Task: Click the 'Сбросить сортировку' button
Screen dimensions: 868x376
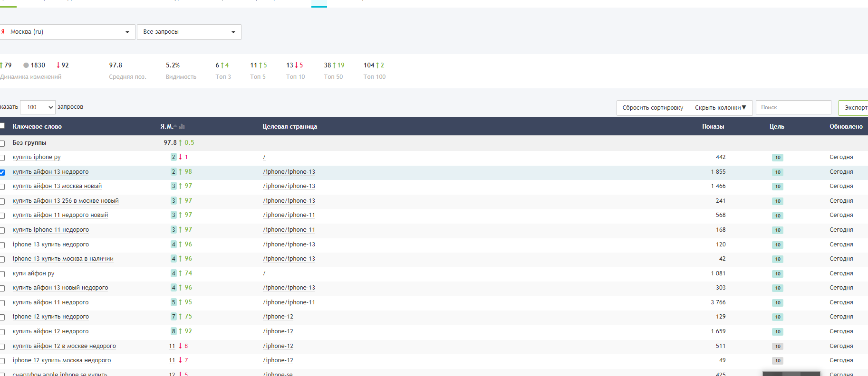Action: 653,108
